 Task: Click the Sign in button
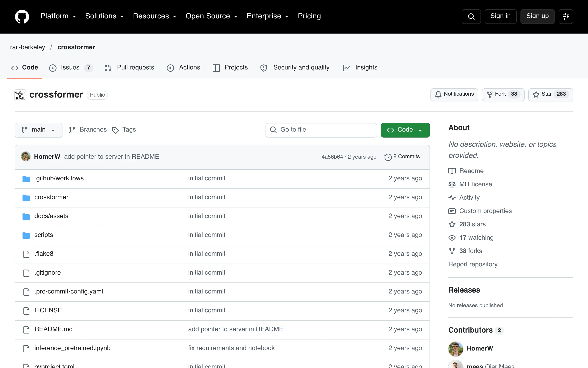coord(500,16)
